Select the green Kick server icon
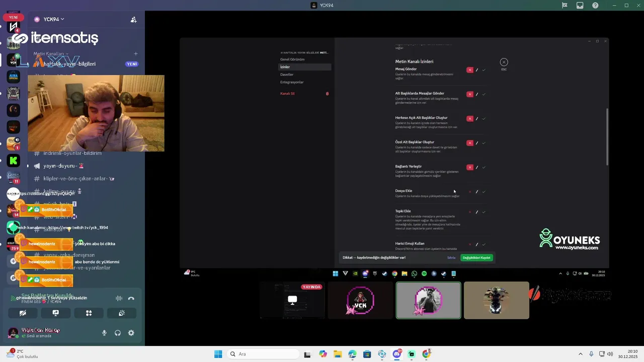 (x=14, y=161)
